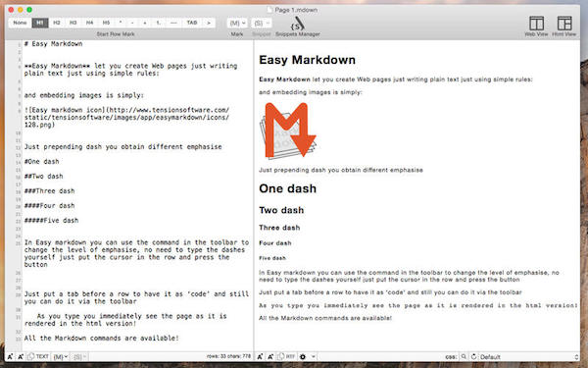Click the 'Easy Markdown' heading in preview
The width and height of the screenshot is (588, 368).
click(x=307, y=60)
